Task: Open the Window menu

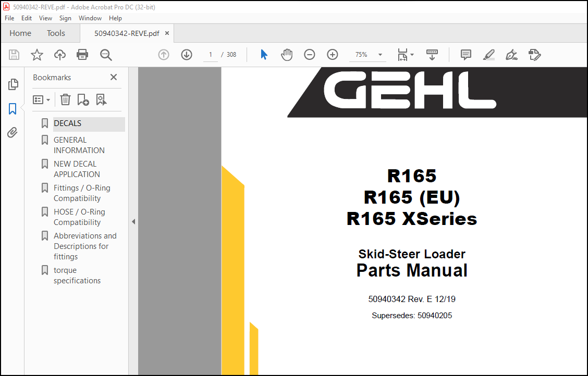Action: 90,18
